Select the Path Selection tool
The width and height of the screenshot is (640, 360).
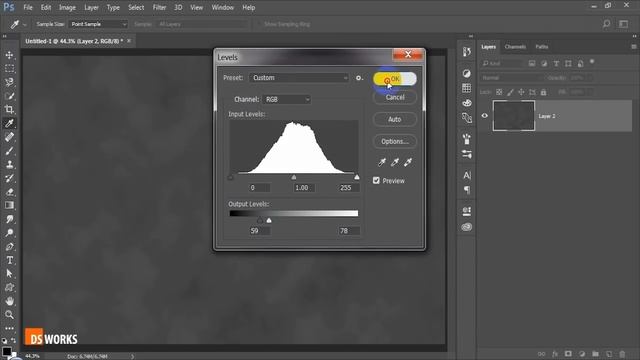tap(9, 273)
